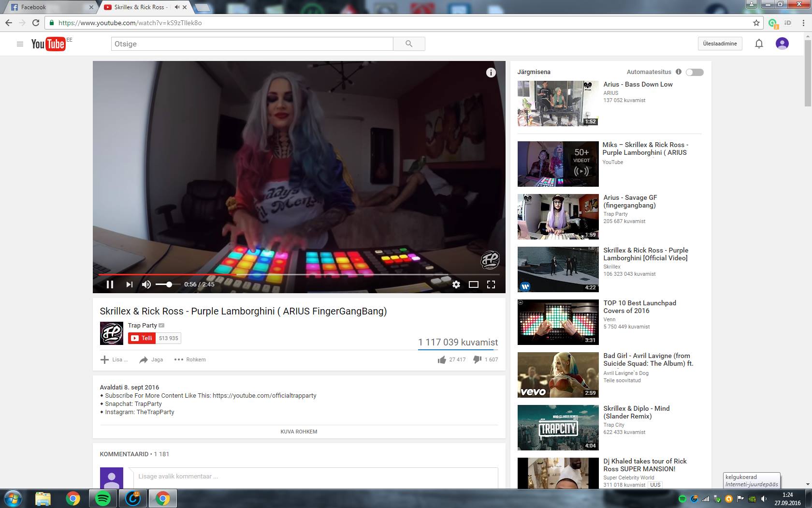
Task: Click the Trap Party watermark in video
Action: click(490, 260)
